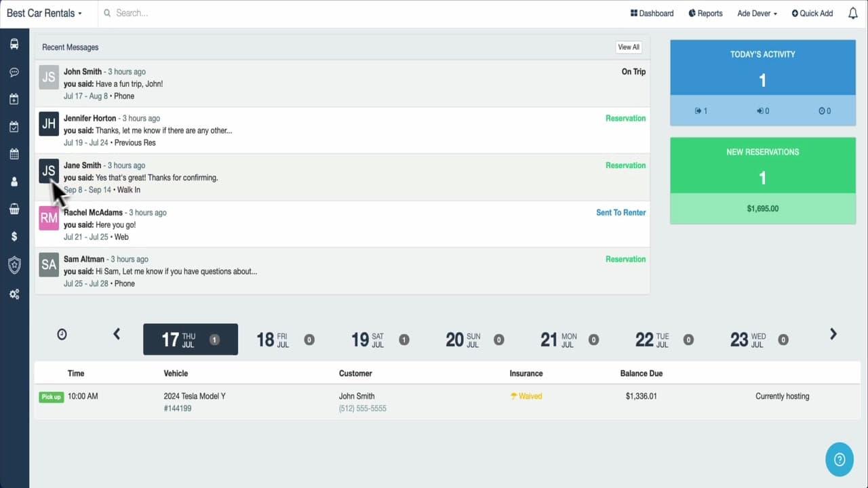Screen dimensions: 868x488
Task: Navigate to previous week with the left chevron
Action: pos(117,333)
